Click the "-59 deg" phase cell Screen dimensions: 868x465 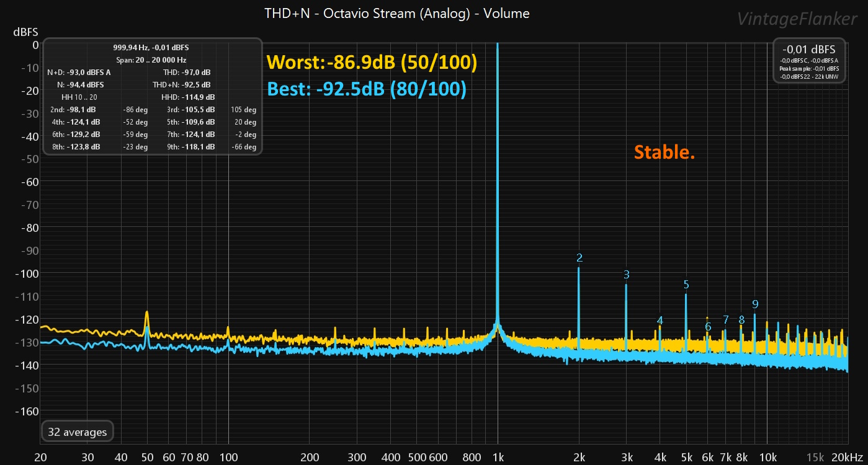[136, 135]
